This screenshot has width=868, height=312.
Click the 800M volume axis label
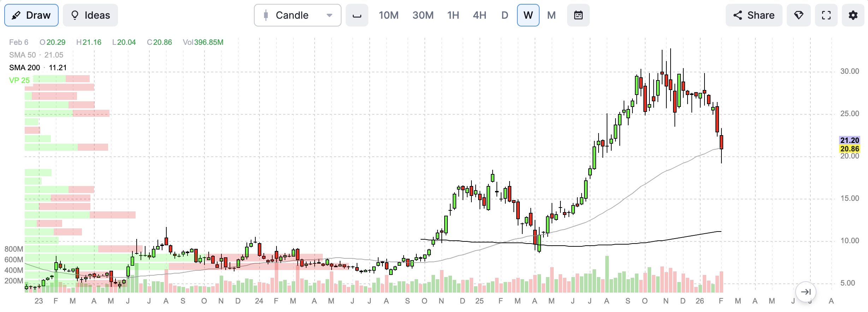pos(14,249)
